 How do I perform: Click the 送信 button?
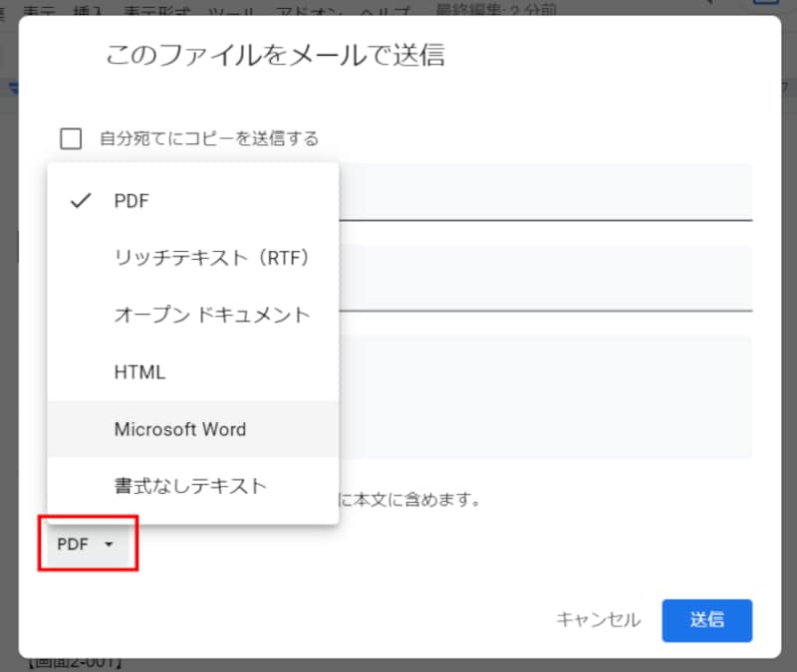706,620
